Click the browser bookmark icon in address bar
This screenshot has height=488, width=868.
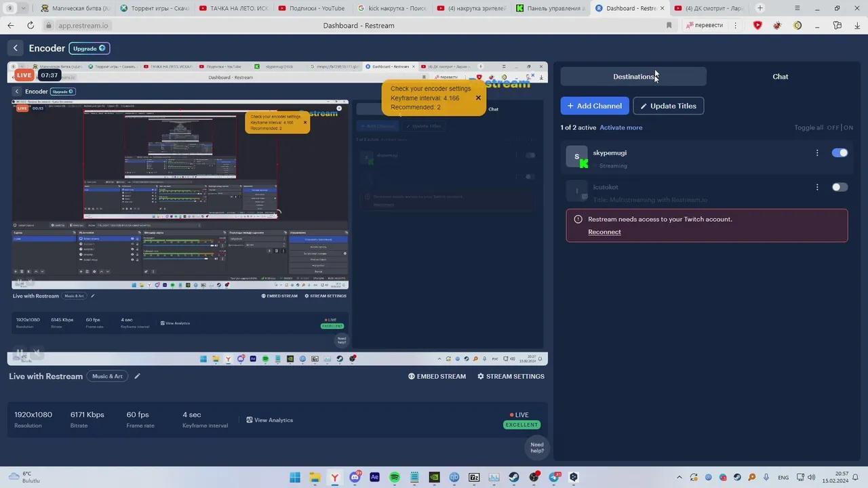tap(669, 25)
